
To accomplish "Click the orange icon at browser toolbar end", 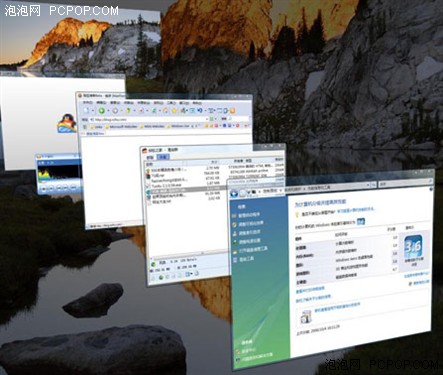I will (233, 111).
